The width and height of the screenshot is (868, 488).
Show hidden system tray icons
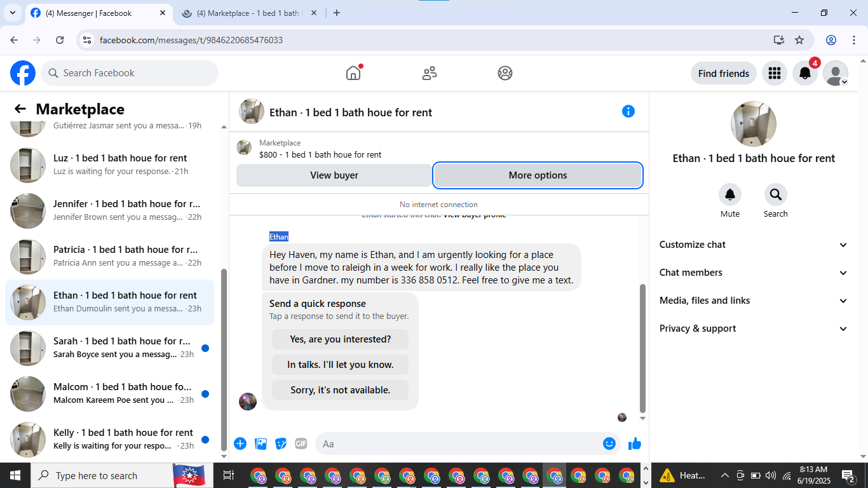[x=724, y=475]
